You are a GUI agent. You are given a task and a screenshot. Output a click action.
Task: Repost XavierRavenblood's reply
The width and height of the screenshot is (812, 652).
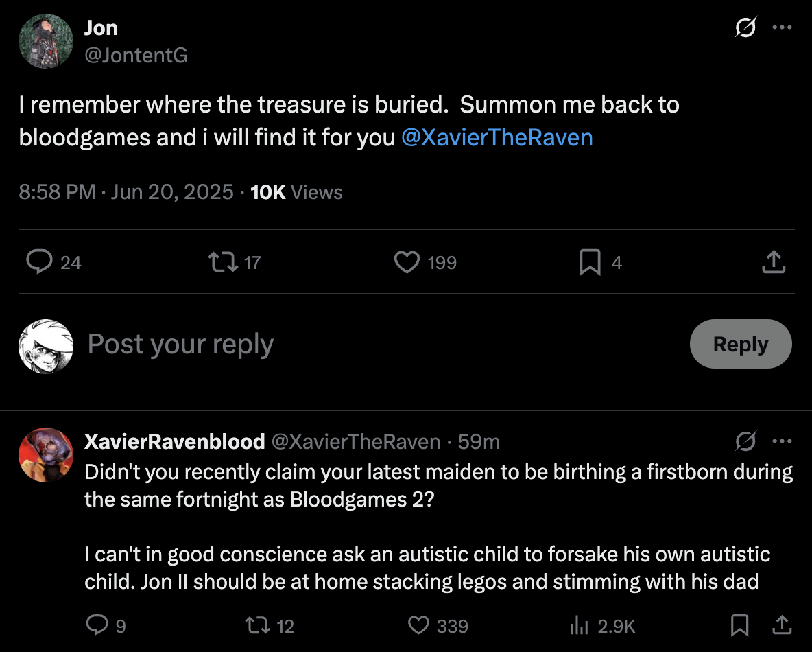(257, 625)
